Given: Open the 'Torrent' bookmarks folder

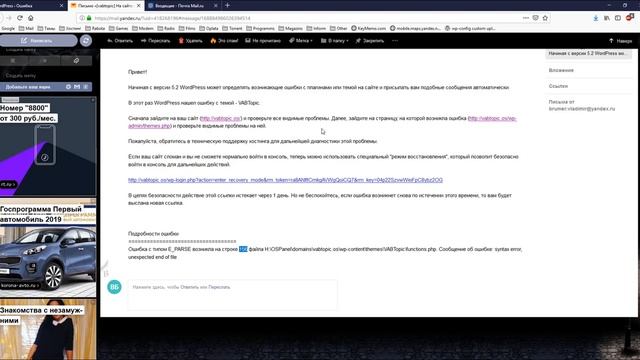Looking at the screenshot, I should [x=232, y=29].
